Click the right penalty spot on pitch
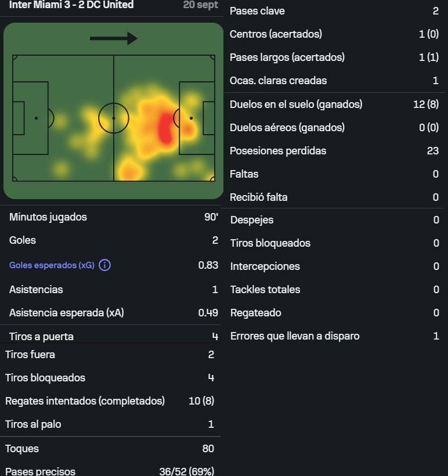Viewport: 448px width, 476px height. pos(192,118)
